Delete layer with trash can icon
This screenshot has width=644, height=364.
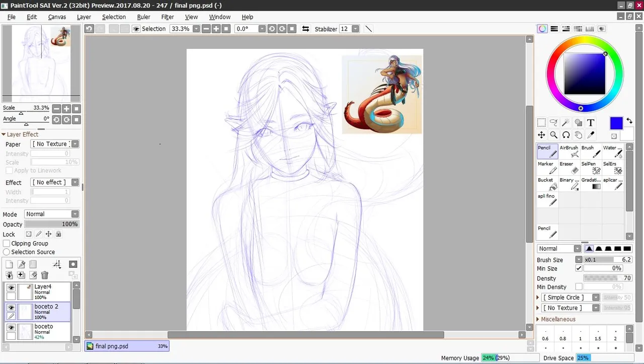point(45,275)
